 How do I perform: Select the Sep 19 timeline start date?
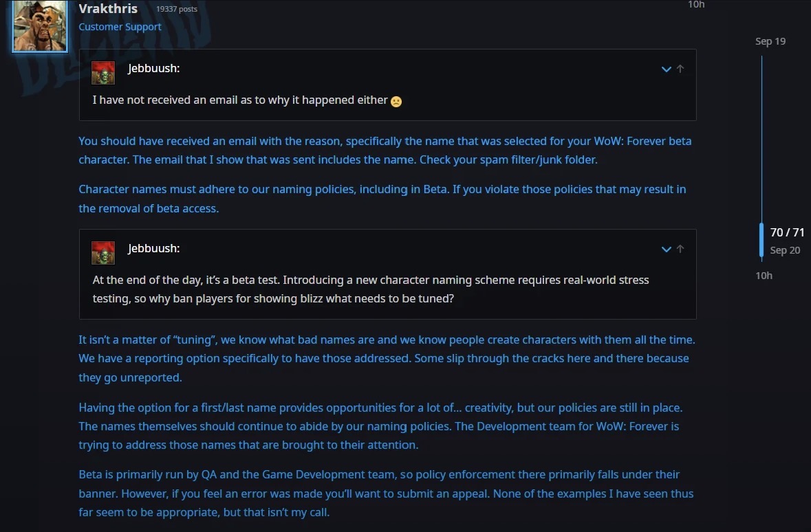tap(770, 41)
